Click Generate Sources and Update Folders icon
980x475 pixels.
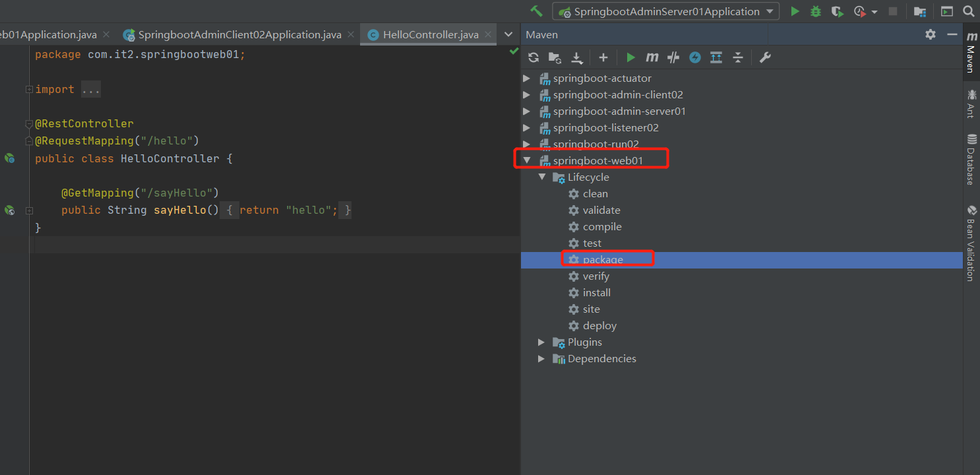[555, 57]
